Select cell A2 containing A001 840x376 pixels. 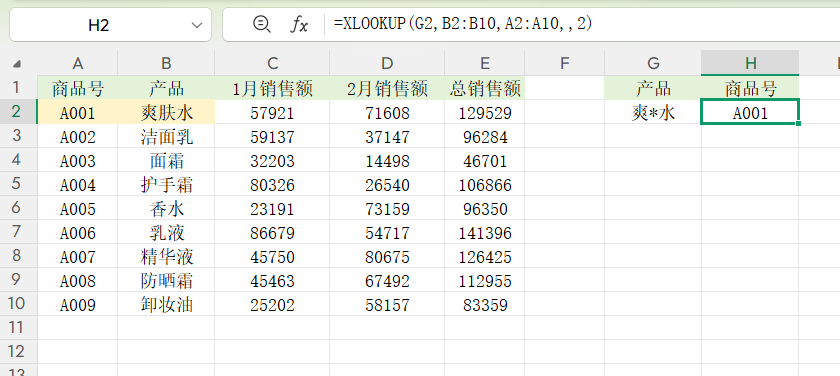click(78, 112)
